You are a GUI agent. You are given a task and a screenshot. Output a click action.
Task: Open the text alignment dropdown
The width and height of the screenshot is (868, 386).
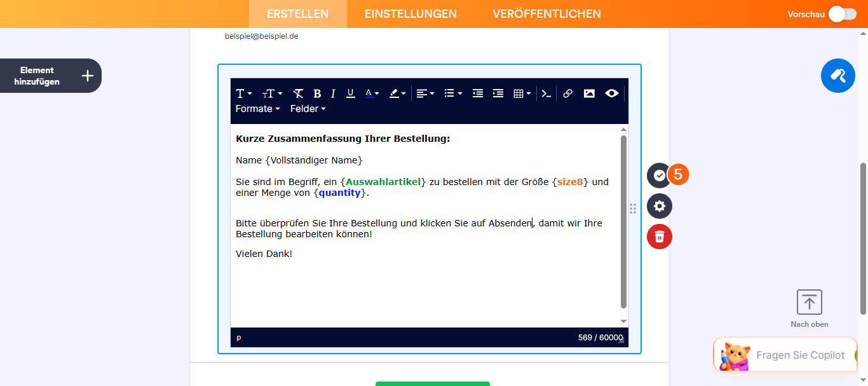pos(425,93)
